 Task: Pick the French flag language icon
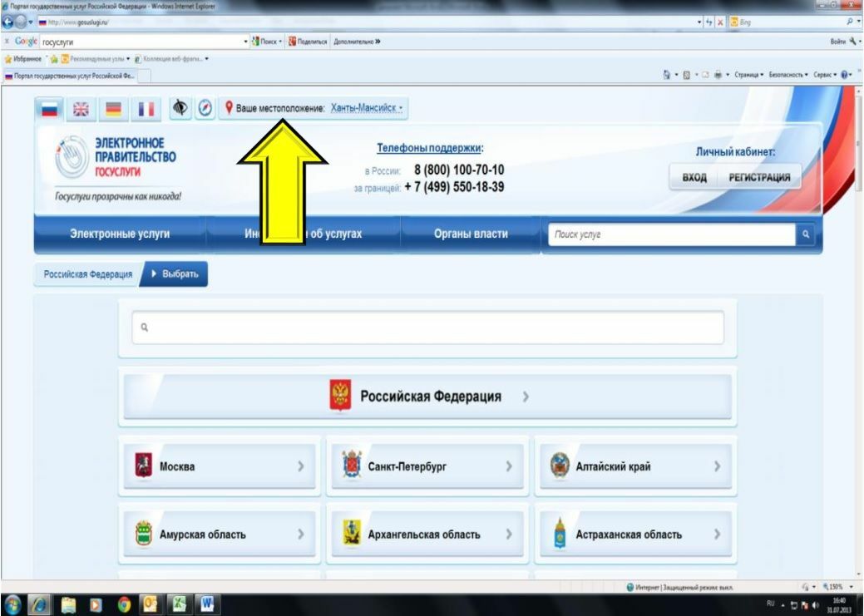tap(146, 109)
